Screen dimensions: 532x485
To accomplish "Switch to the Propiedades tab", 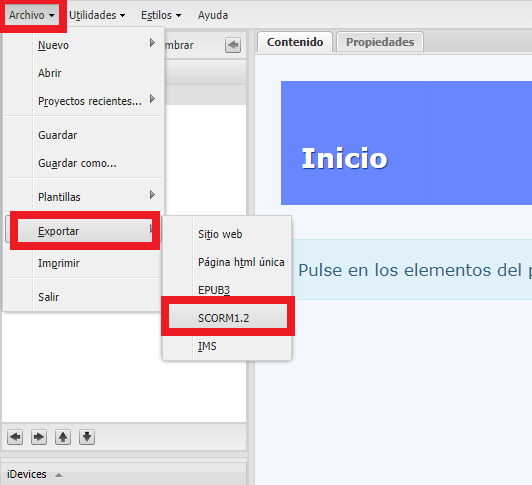I will pos(380,42).
